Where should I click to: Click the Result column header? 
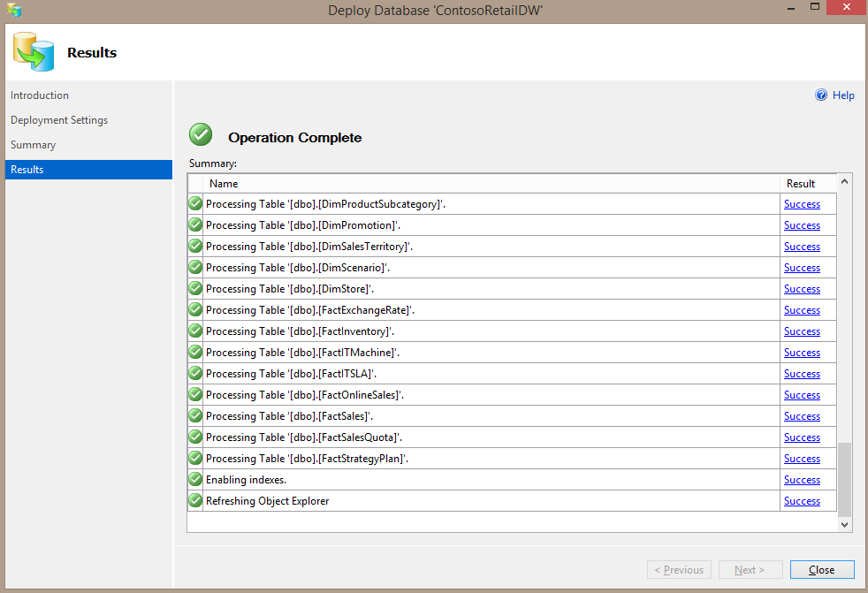808,183
